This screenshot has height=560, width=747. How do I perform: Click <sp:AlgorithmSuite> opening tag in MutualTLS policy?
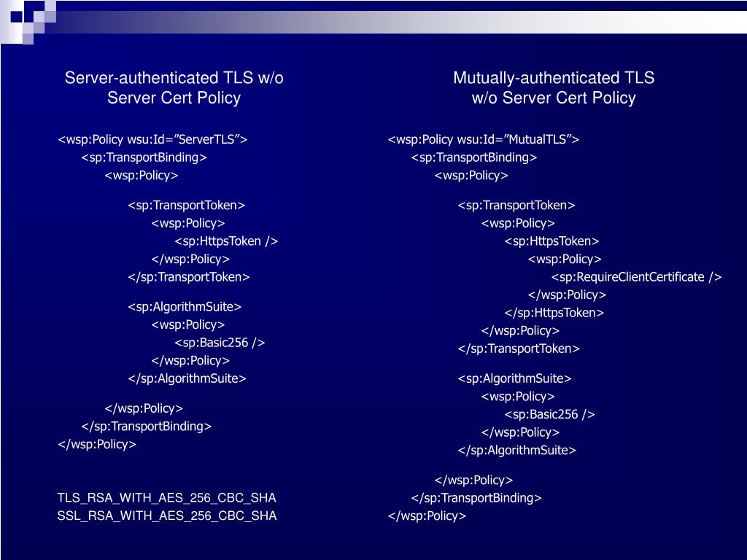click(514, 378)
